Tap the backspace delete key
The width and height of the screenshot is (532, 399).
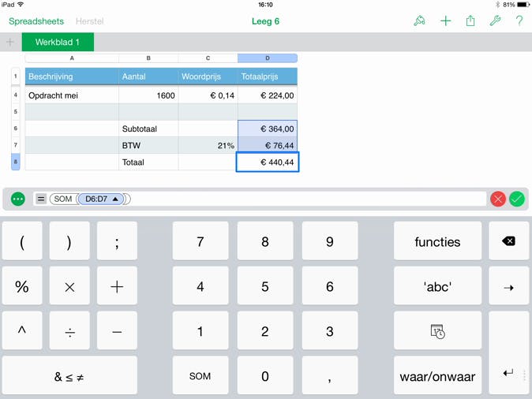[508, 241]
